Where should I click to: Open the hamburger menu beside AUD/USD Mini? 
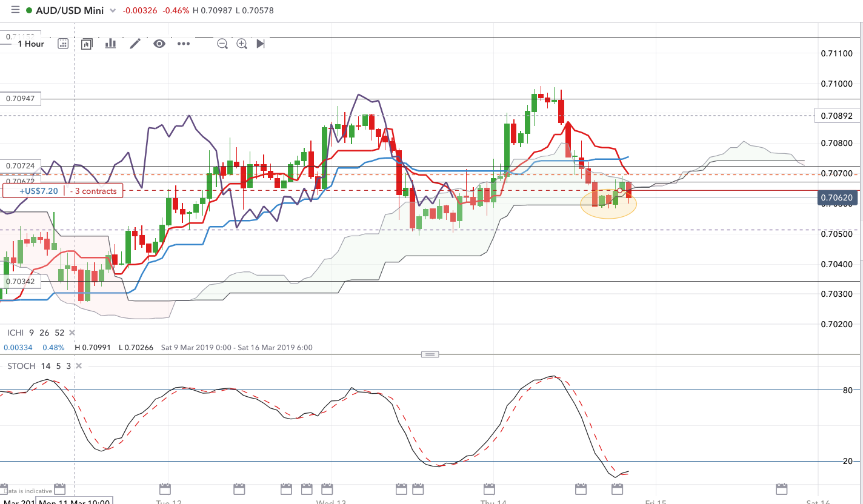point(15,10)
